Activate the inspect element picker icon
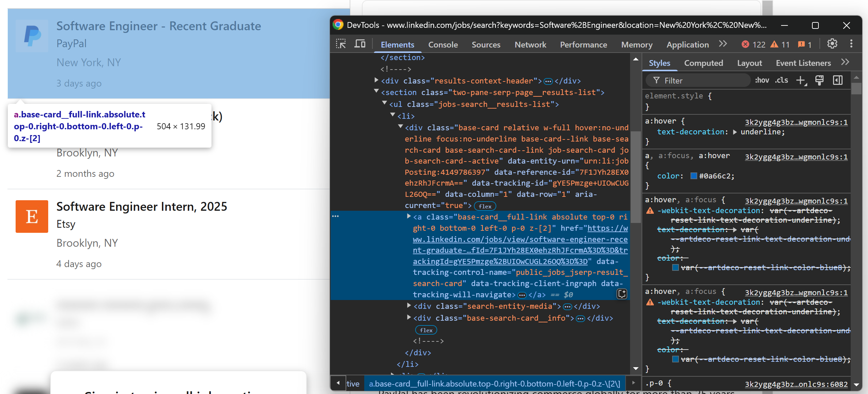The height and width of the screenshot is (394, 868). click(x=341, y=44)
